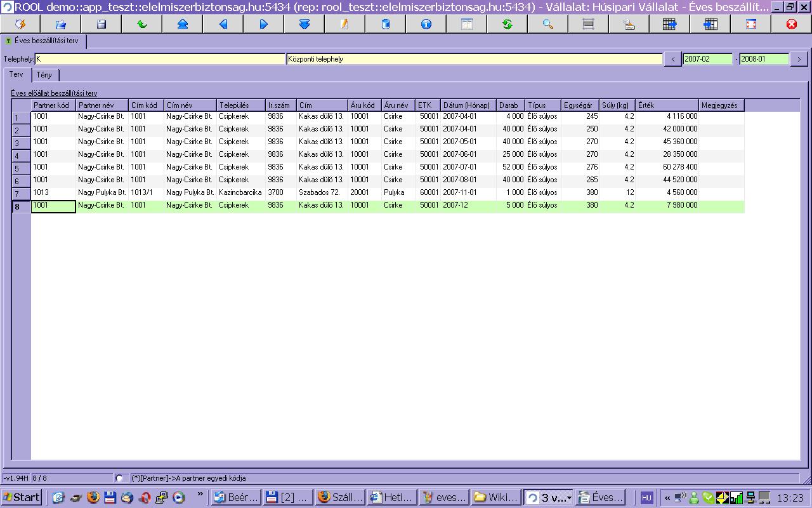This screenshot has width=812, height=508.
Task: Go to first record with up arrow
Action: point(183,24)
